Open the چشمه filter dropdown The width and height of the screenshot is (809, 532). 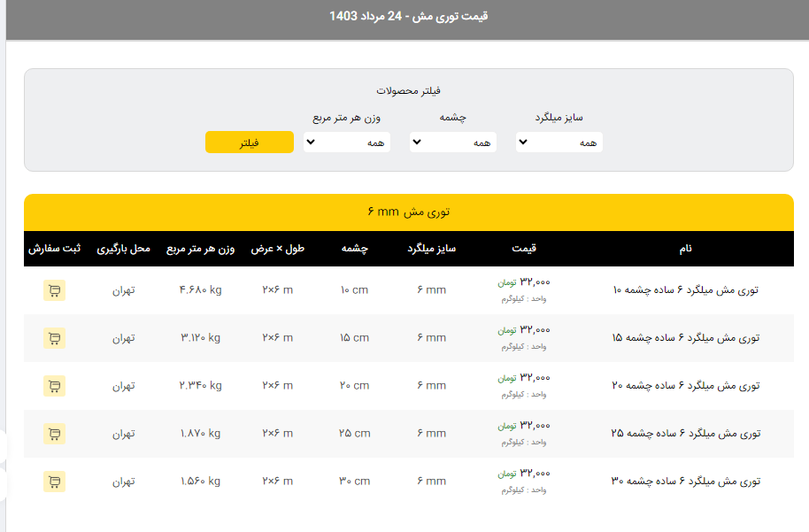click(452, 143)
